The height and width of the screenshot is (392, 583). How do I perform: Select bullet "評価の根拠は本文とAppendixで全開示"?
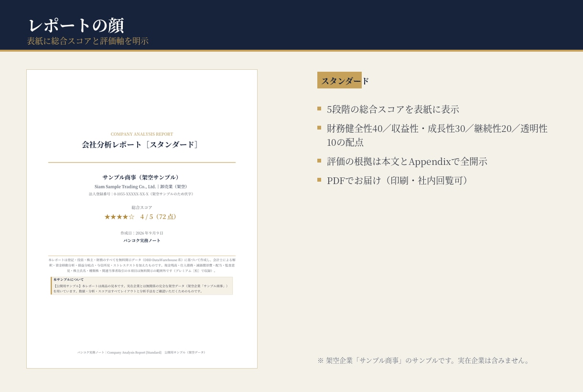407,162
